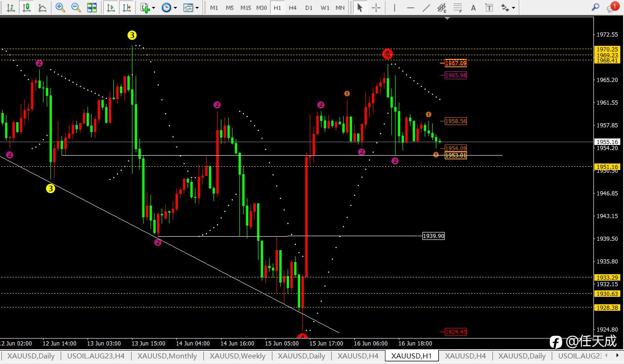The height and width of the screenshot is (364, 624).
Task: Click the 1954.09 price label
Action: point(455,148)
